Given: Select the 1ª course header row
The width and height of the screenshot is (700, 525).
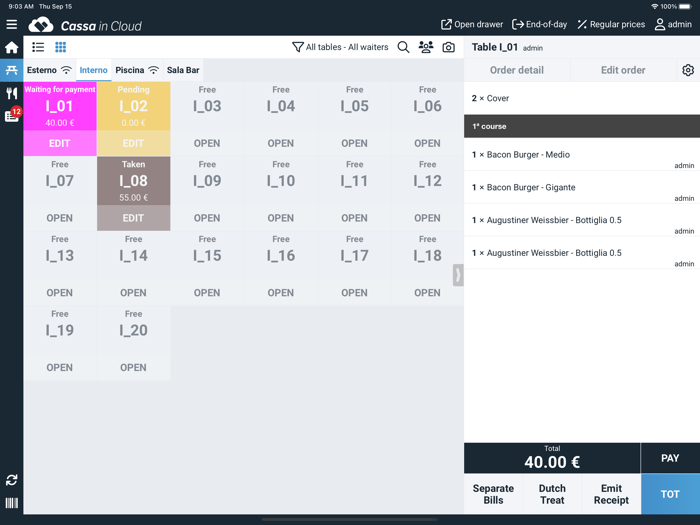Looking at the screenshot, I should click(x=582, y=126).
